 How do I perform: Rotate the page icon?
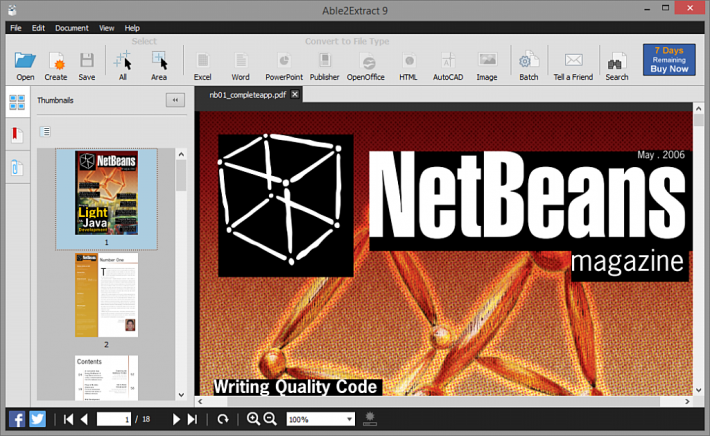click(x=222, y=419)
